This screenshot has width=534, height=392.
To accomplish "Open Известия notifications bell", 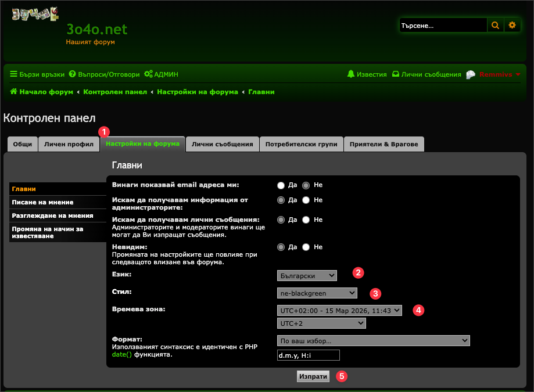I will (367, 74).
